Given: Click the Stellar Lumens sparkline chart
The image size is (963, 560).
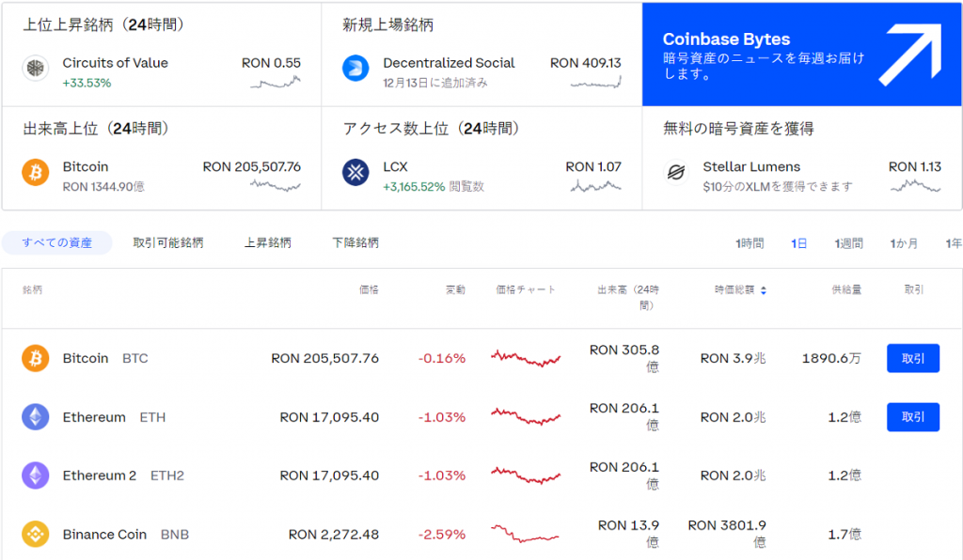Looking at the screenshot, I should point(915,185).
